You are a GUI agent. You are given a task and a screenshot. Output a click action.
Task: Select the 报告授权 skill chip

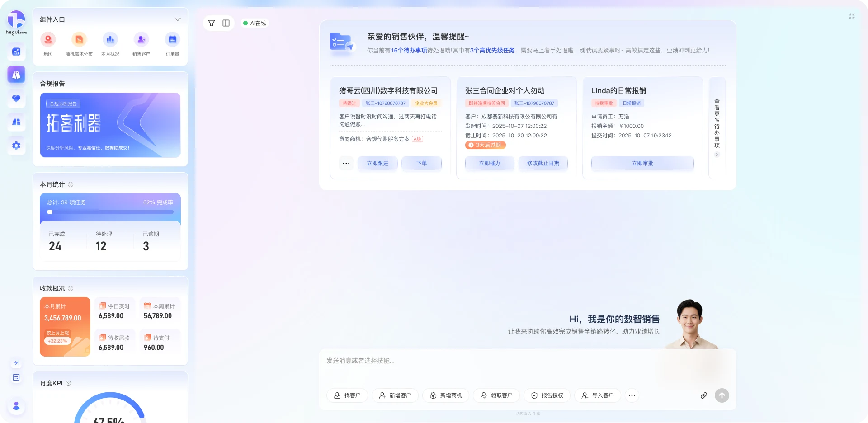[x=547, y=395]
